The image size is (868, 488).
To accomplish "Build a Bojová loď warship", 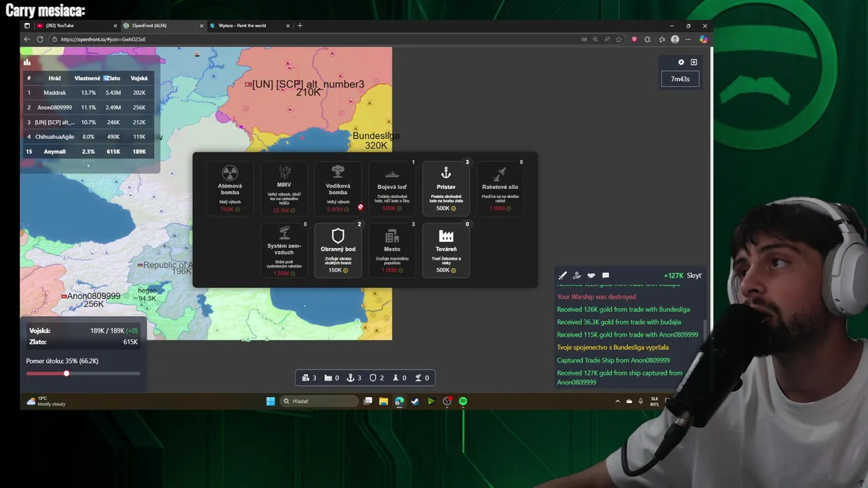I will (392, 189).
